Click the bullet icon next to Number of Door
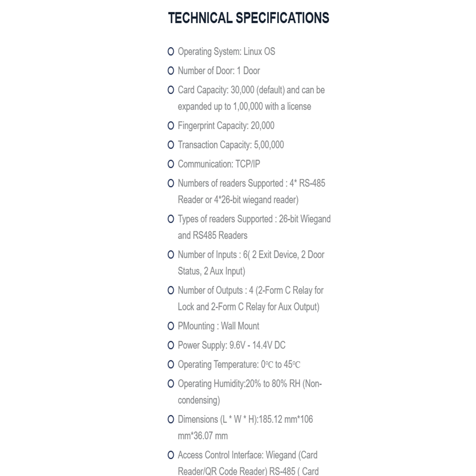This screenshot has width=476, height=476. [x=170, y=71]
